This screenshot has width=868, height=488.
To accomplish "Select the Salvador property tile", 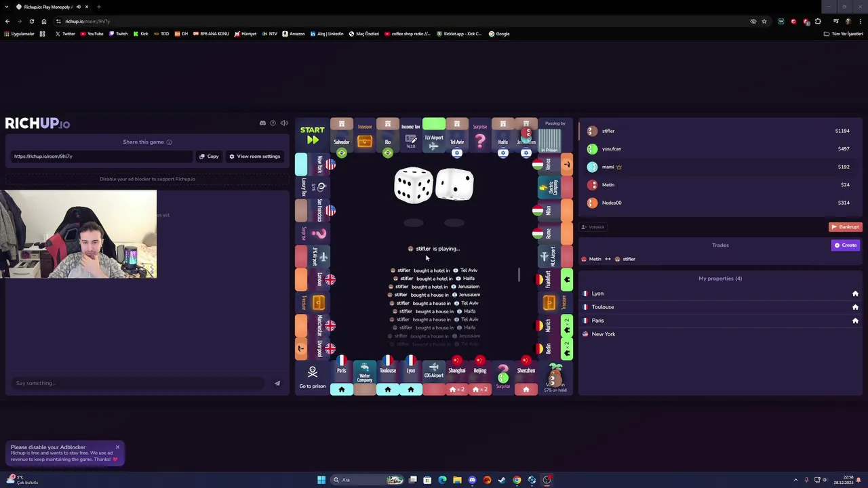I will [342, 136].
